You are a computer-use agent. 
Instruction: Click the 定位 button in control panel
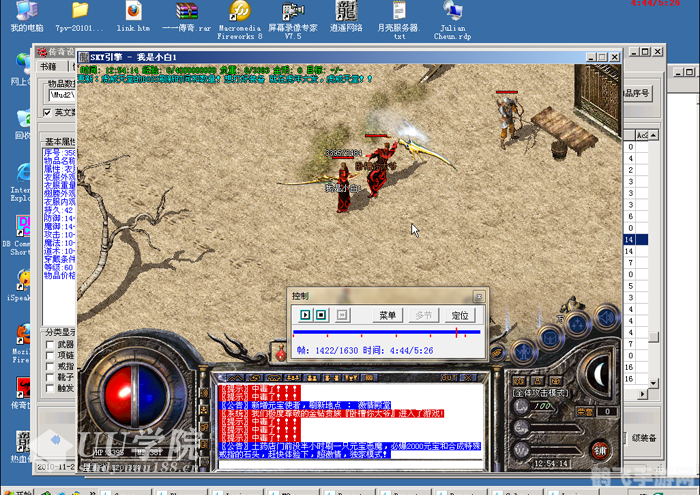pos(459,315)
